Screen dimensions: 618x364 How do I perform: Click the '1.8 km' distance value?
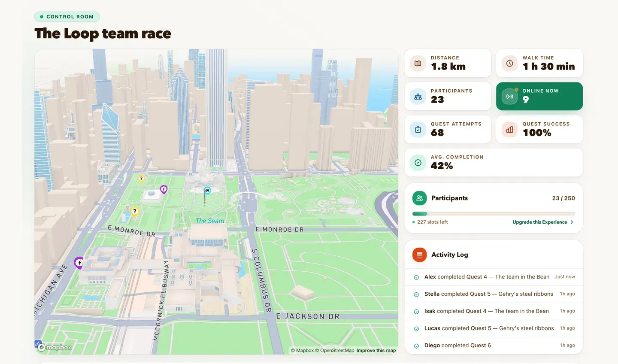pos(448,67)
